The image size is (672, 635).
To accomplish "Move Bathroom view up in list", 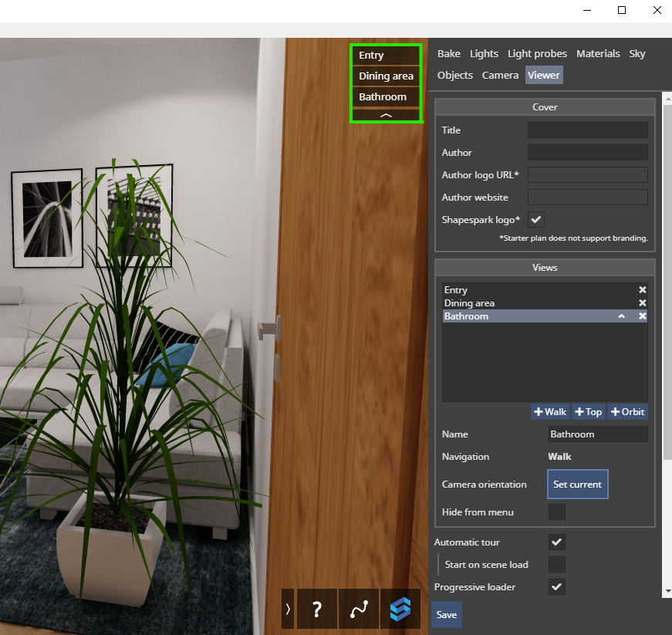I will [x=621, y=316].
